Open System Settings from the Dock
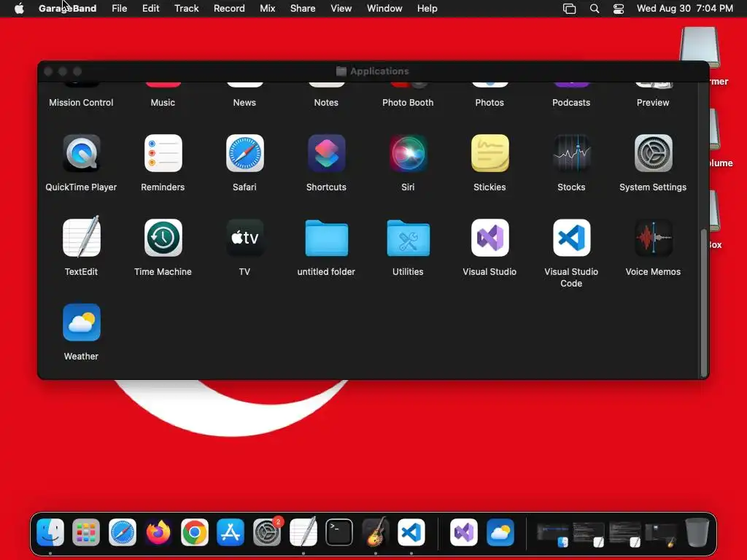This screenshot has height=560, width=747. pyautogui.click(x=267, y=532)
